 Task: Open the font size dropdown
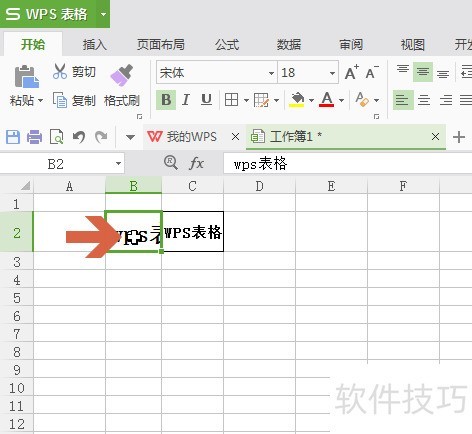332,73
